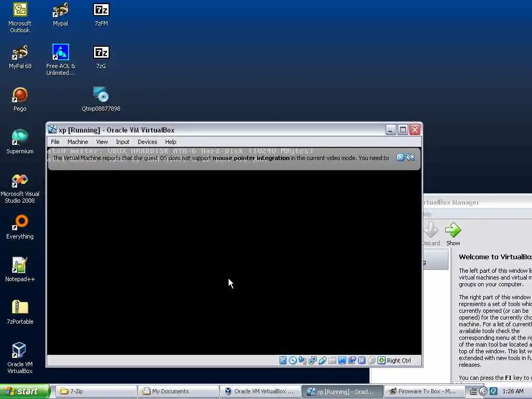Open the Machine menu

(78, 142)
